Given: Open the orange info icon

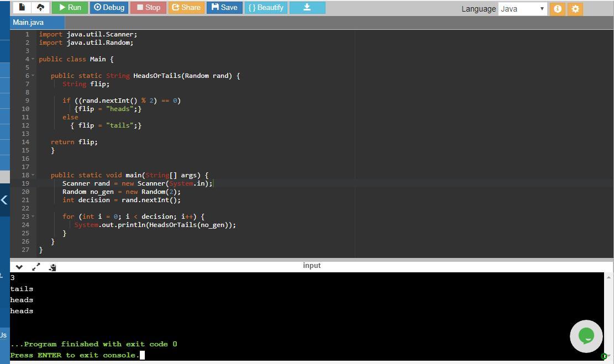Looking at the screenshot, I should click(557, 9).
